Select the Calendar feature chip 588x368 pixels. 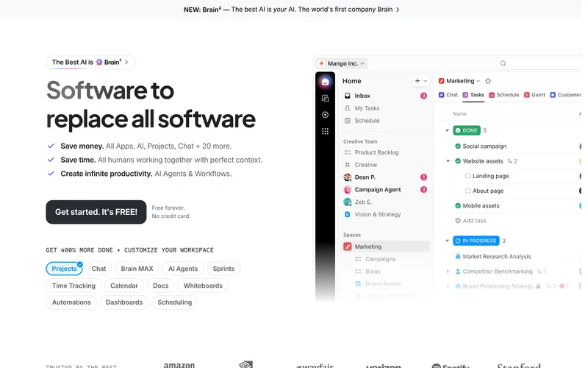tap(124, 286)
